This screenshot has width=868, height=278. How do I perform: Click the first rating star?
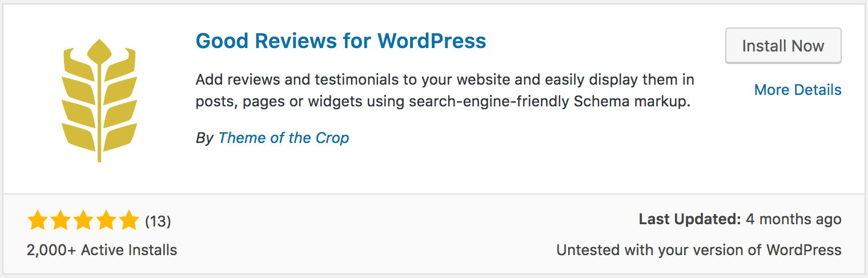pos(37,220)
